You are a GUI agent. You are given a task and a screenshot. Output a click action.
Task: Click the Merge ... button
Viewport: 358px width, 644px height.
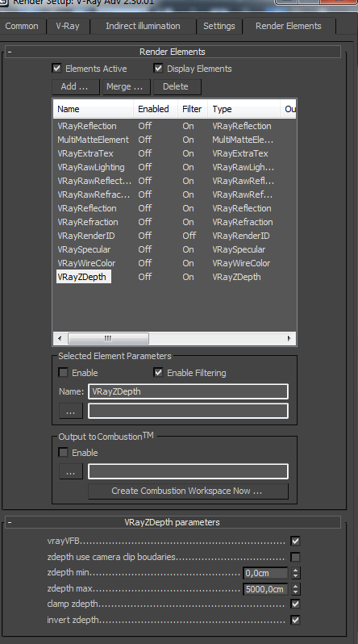(x=125, y=86)
